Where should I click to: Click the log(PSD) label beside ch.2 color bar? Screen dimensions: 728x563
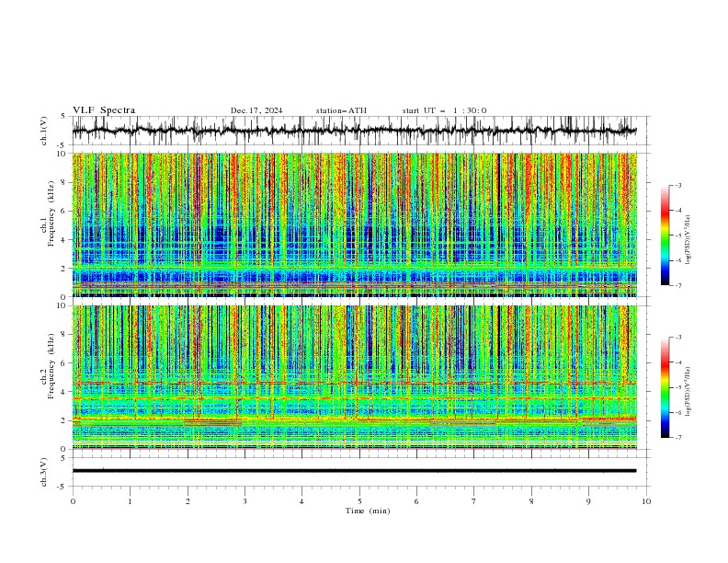688,391
